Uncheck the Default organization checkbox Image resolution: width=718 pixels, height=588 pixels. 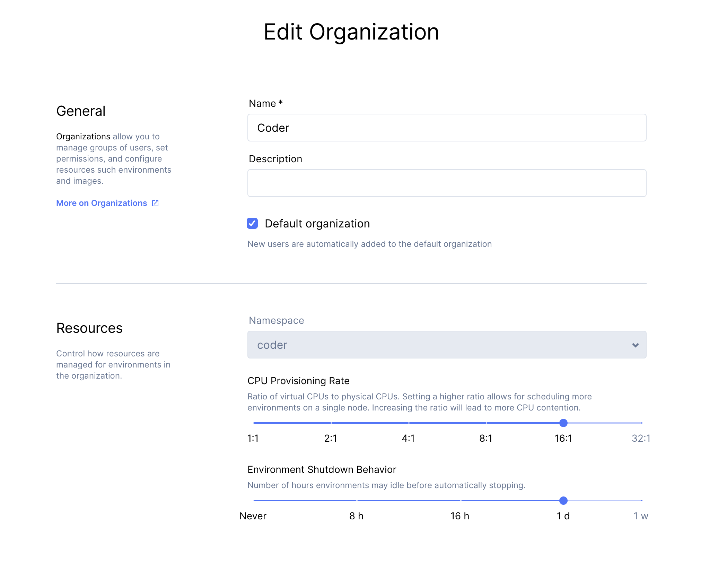tap(252, 223)
